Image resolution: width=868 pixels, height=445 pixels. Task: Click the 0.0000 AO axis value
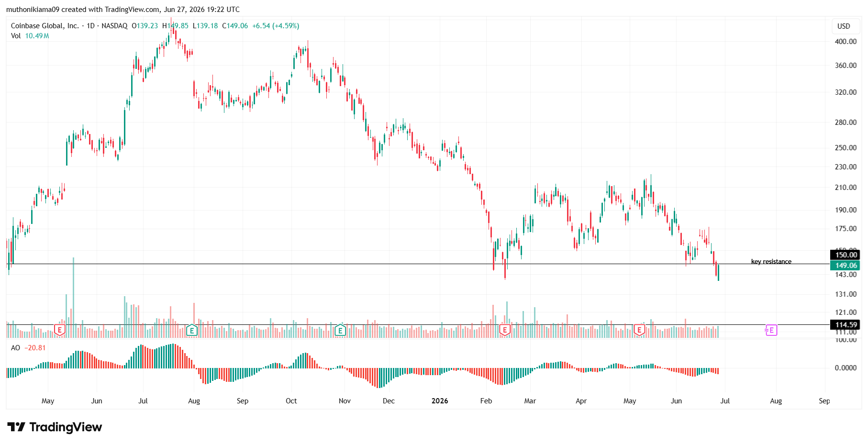tap(846, 368)
